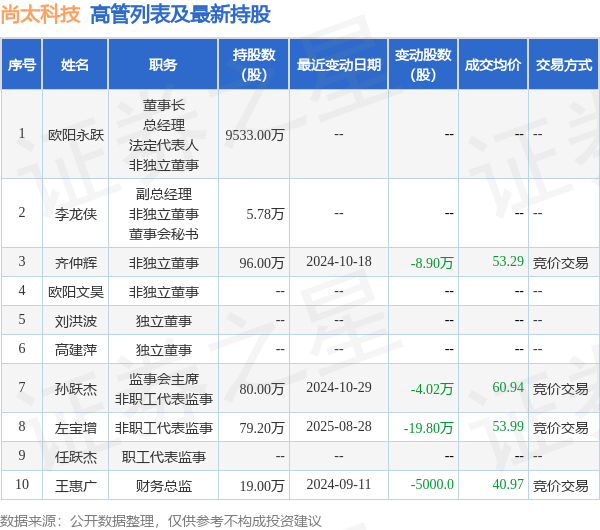Click the date 2024-10-18 for 齐仲辉
600x530 pixels.
coord(339,262)
